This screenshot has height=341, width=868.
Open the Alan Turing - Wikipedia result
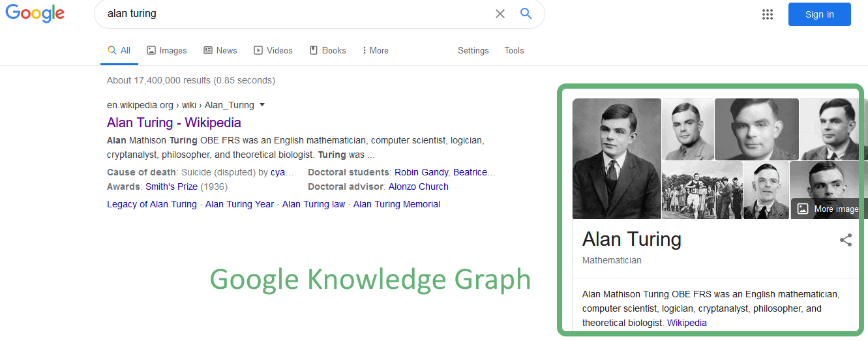[x=174, y=123]
